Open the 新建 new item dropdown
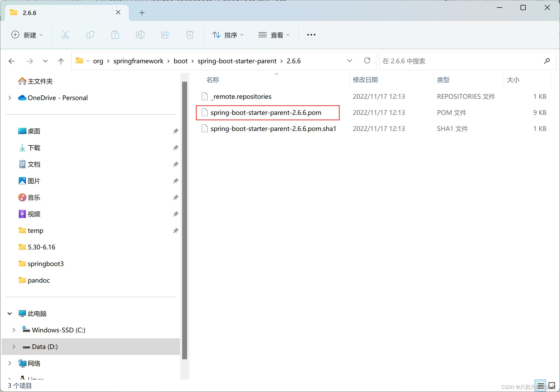 [x=27, y=35]
